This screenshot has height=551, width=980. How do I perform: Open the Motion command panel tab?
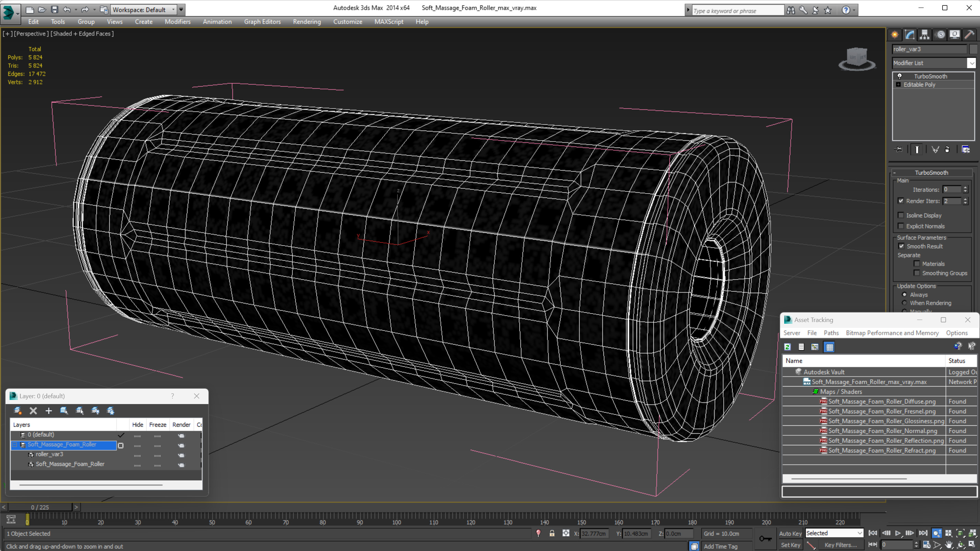point(940,35)
